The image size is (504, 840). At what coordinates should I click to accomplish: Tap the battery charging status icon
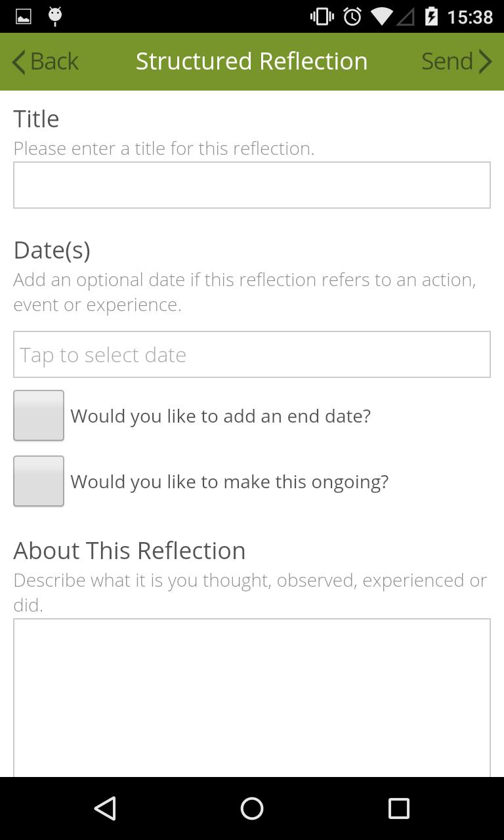(x=431, y=16)
